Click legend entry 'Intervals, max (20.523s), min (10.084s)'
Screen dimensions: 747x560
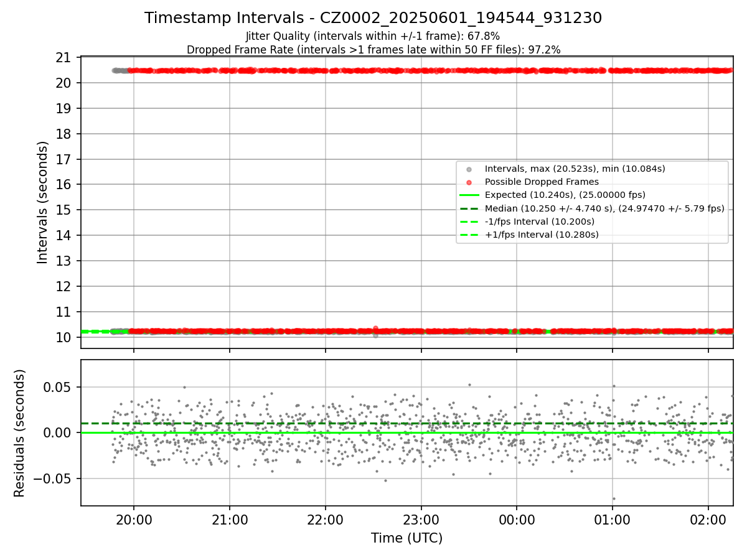[575, 169]
